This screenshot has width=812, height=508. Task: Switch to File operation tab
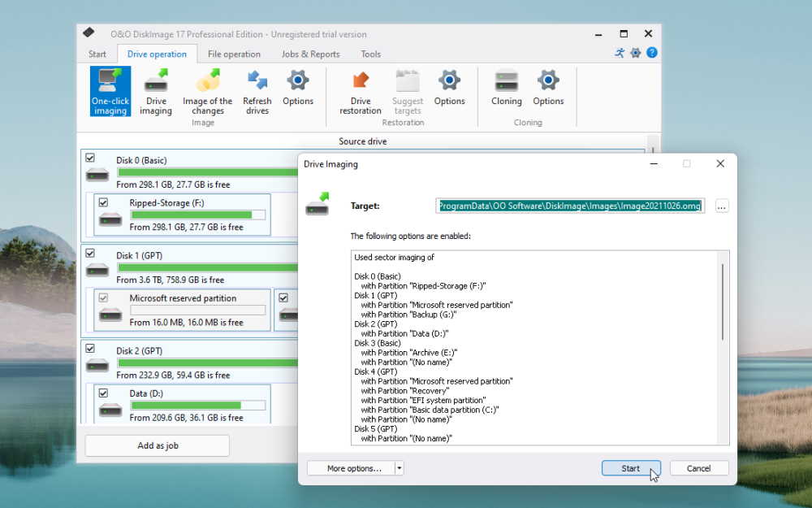click(x=234, y=54)
